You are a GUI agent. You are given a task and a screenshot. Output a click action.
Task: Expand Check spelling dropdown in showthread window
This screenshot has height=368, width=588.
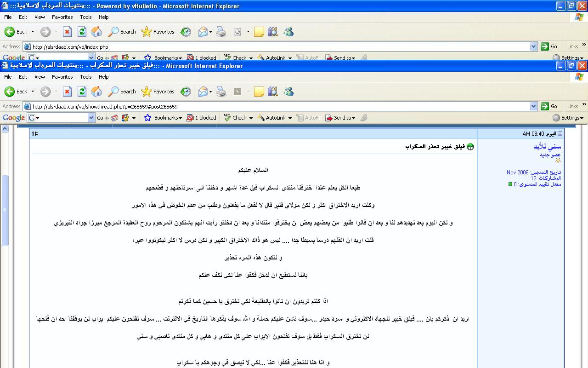(250, 118)
